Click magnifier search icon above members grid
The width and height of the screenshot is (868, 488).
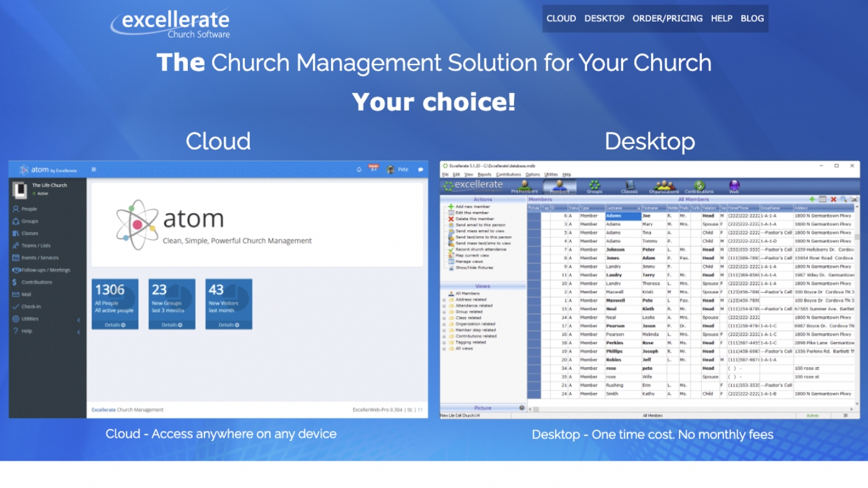tap(844, 199)
